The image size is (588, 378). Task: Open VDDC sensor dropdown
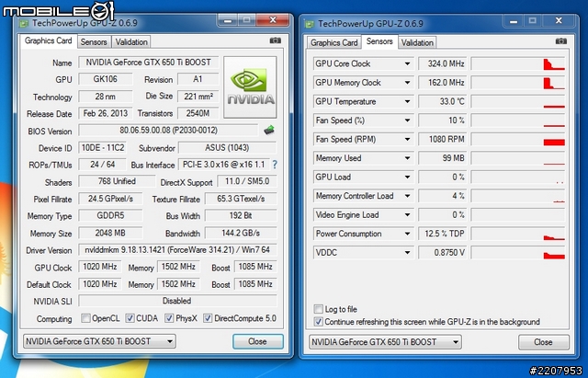[x=407, y=253]
